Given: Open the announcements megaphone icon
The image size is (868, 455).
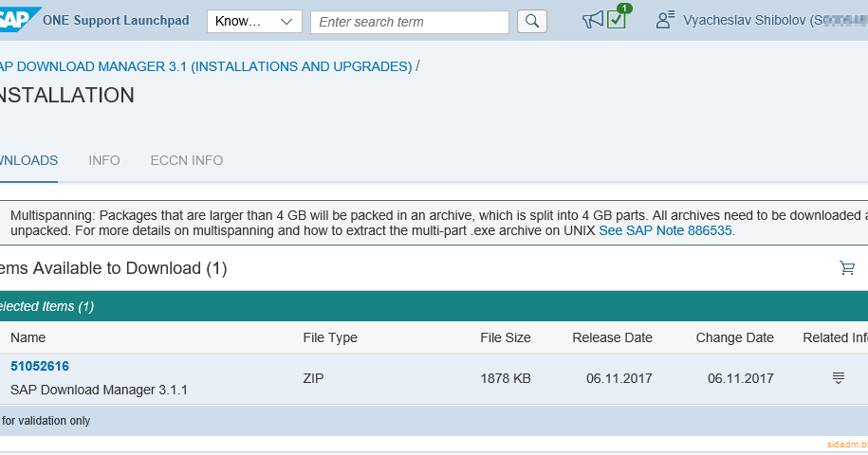Looking at the screenshot, I should click(x=592, y=21).
